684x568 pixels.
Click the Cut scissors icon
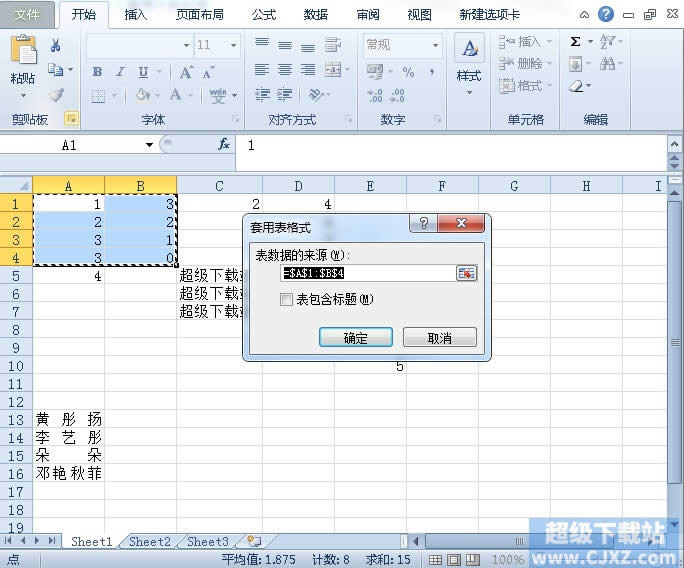tap(56, 45)
